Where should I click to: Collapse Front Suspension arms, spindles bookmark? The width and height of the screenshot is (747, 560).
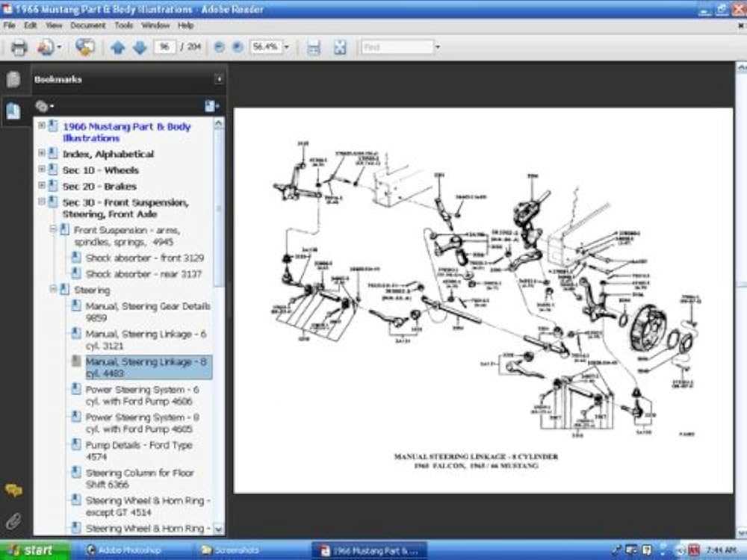tap(53, 229)
